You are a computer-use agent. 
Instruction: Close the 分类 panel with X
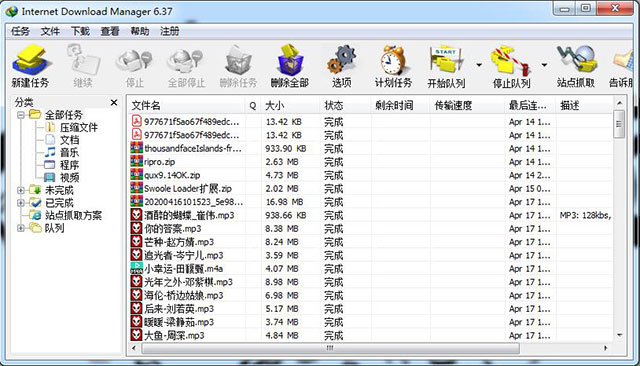114,102
